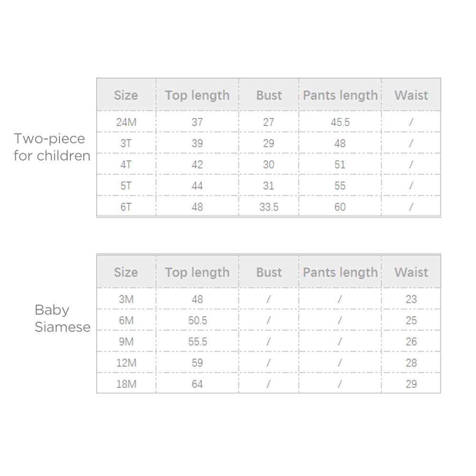476x476 pixels.
Task: Click the 4T size cell
Action: coord(126,165)
